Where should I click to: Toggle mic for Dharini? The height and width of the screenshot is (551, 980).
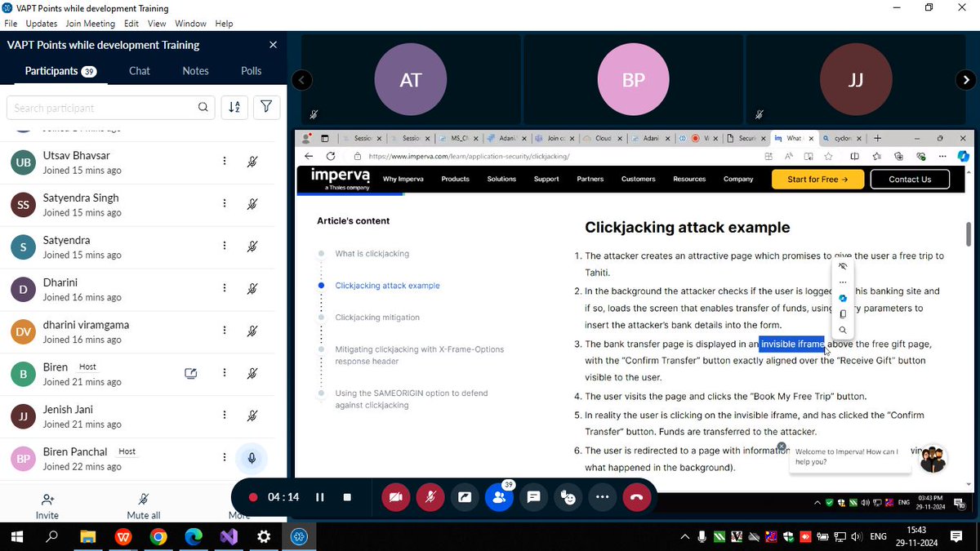[x=252, y=289]
